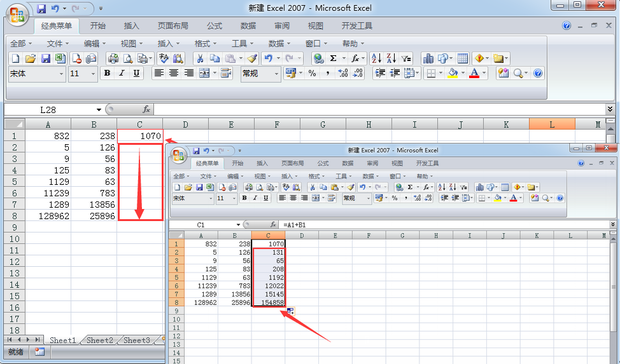The height and width of the screenshot is (364, 620).
Task: Switch to the Sheet2 worksheet tab
Action: [100, 340]
